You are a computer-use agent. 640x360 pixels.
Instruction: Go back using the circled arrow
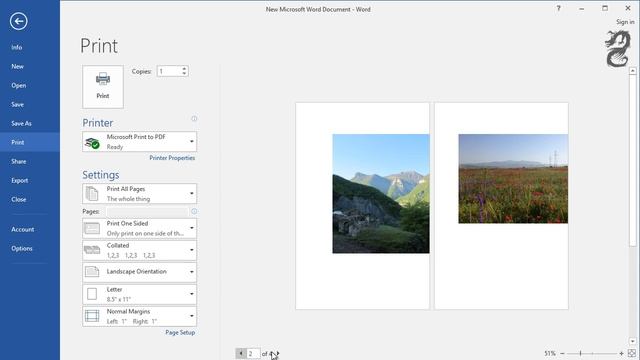[x=19, y=21]
